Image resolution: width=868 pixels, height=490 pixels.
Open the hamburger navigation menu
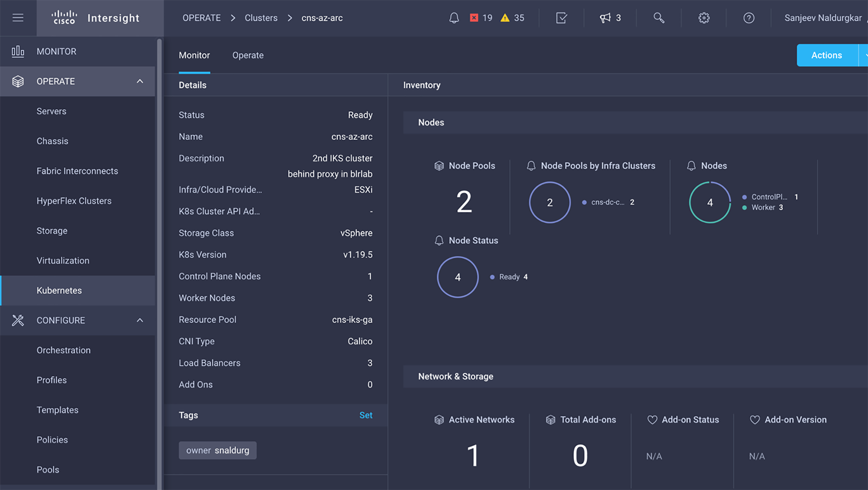click(18, 18)
